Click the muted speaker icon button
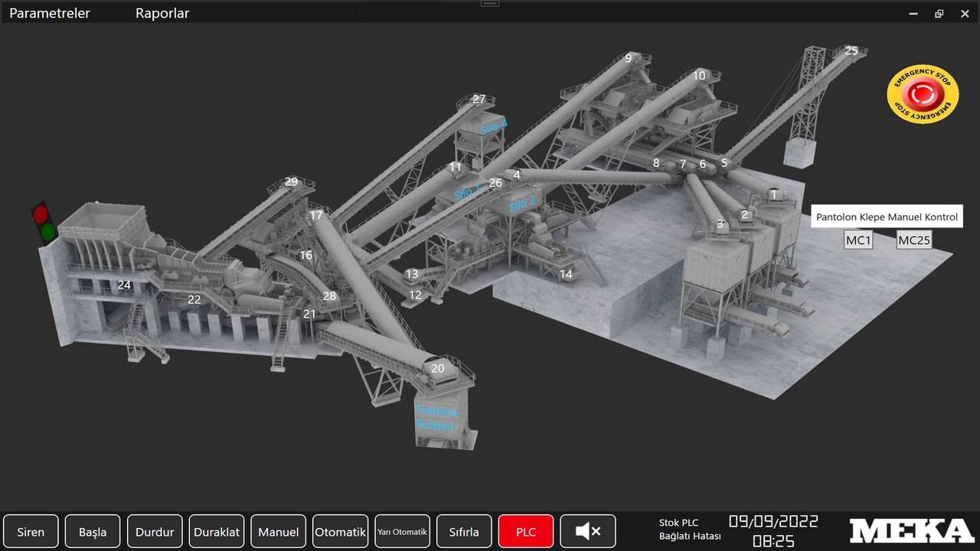Image resolution: width=980 pixels, height=551 pixels. pos(587,531)
